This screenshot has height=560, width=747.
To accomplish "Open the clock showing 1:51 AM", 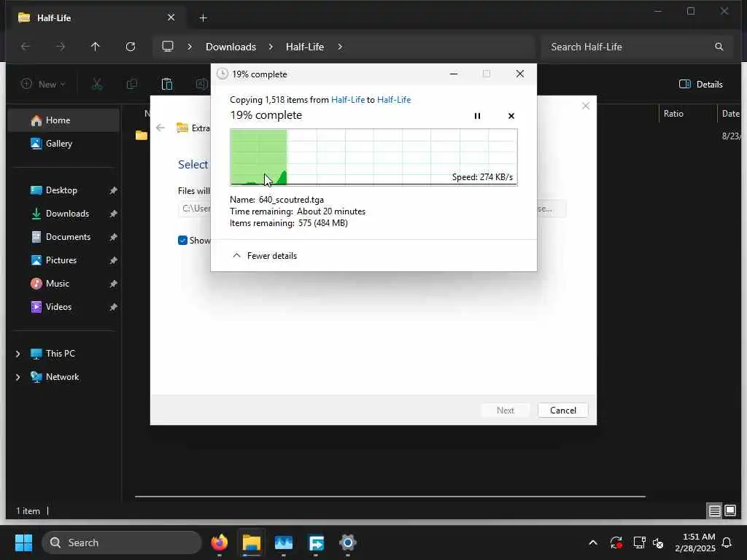I will [695, 542].
